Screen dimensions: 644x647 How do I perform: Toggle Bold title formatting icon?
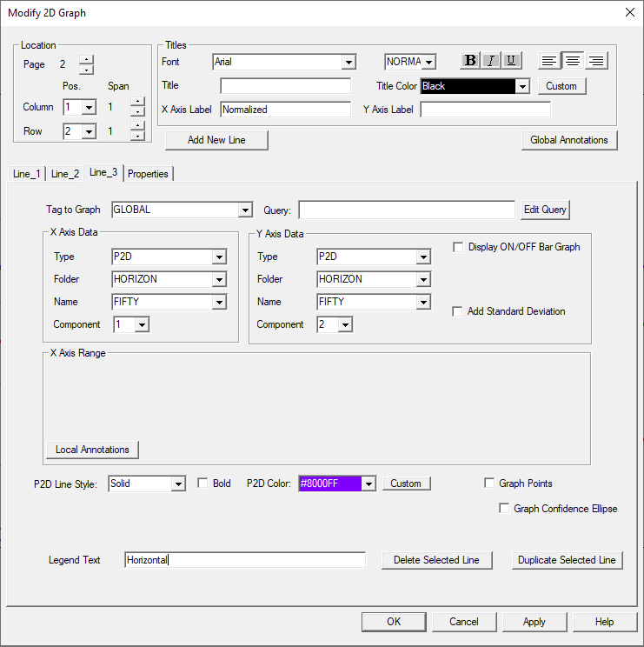pyautogui.click(x=470, y=60)
